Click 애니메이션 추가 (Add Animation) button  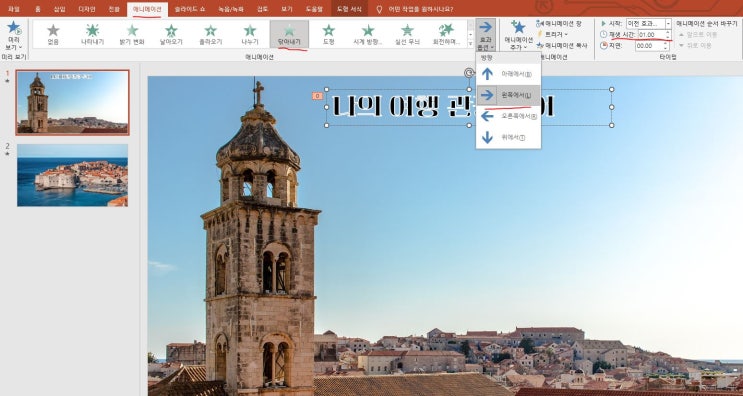pos(518,35)
